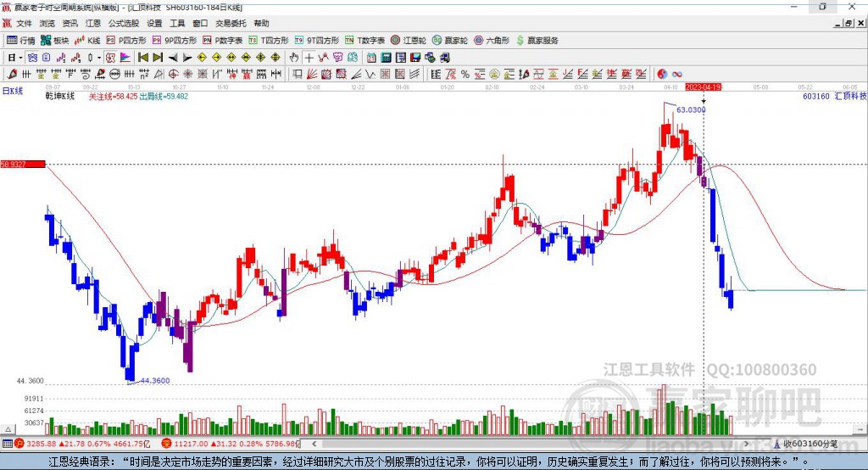Click the save floppy disk icon
The image size is (868, 470).
click(415, 58)
